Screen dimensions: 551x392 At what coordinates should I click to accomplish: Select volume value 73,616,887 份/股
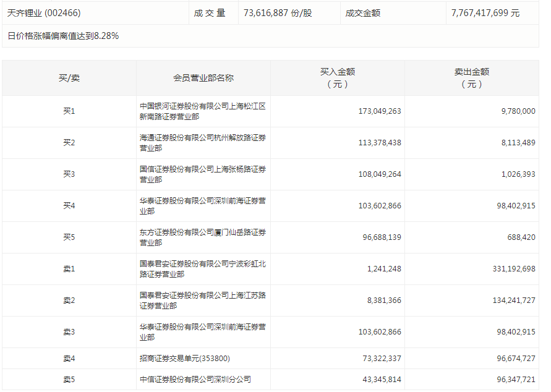click(278, 13)
